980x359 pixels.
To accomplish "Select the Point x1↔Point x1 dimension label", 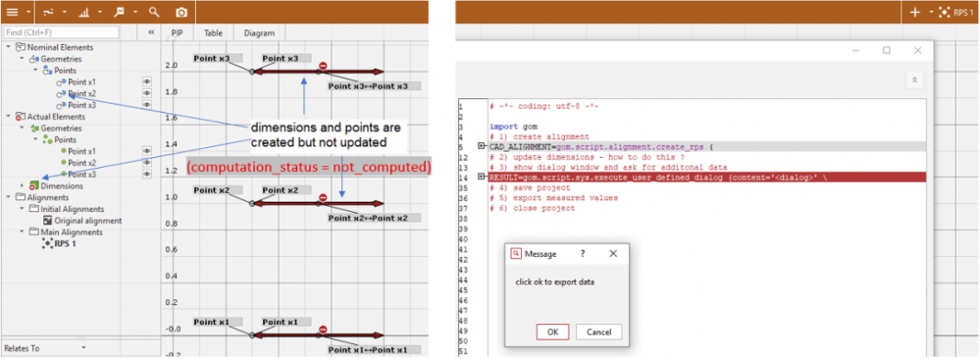I will [374, 350].
